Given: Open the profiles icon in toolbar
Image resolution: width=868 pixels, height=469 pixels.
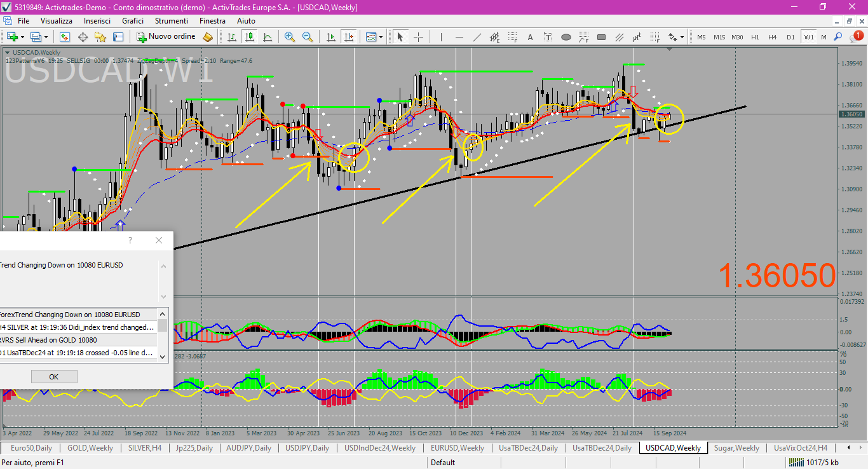Looking at the screenshot, I should tap(36, 37).
